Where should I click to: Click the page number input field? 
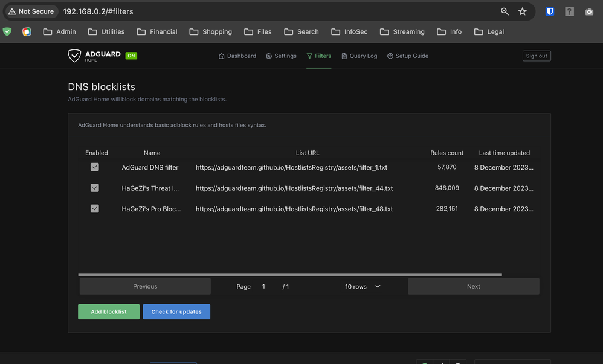tap(266, 286)
